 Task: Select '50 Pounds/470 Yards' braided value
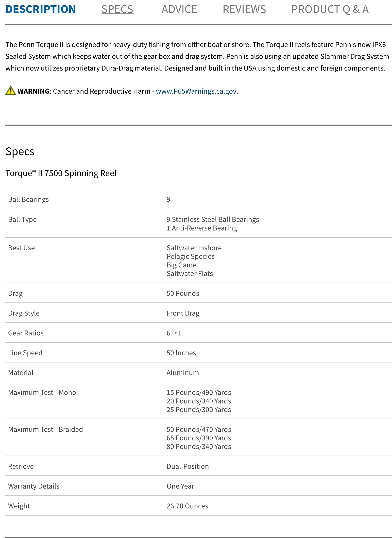coord(199,429)
